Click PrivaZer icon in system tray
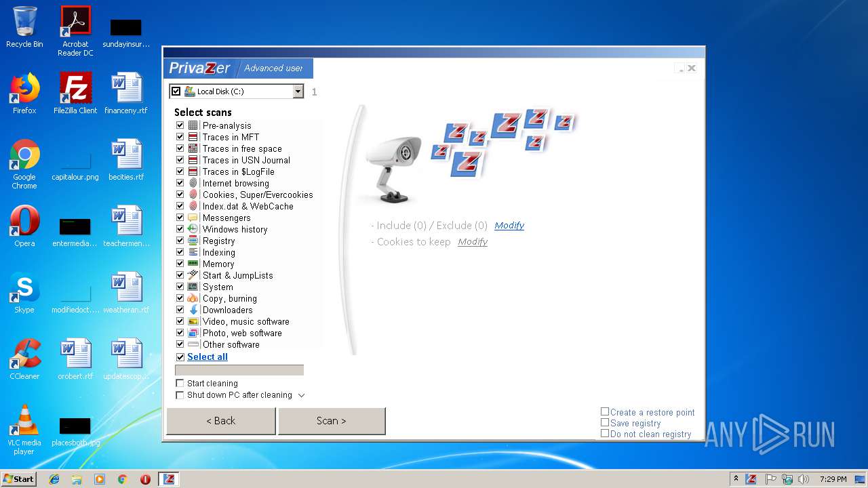Image resolution: width=868 pixels, height=488 pixels. coord(751,479)
